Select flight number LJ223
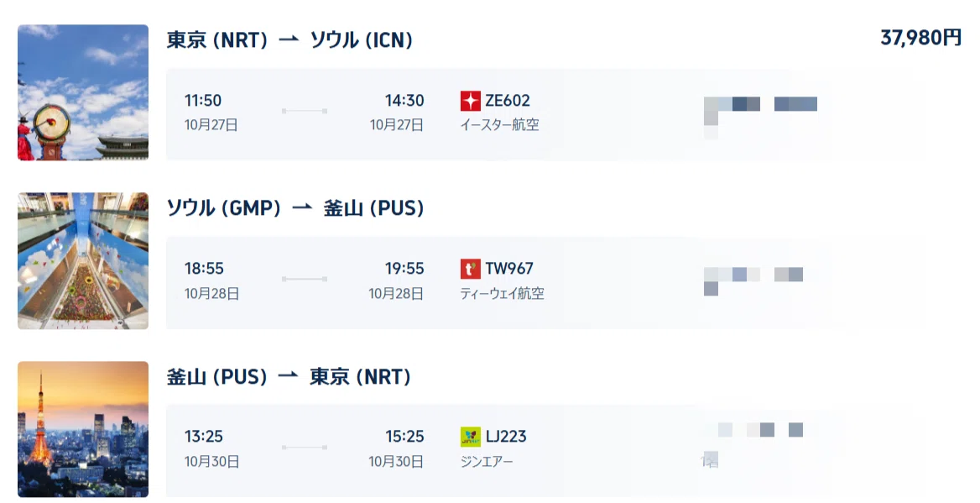The height and width of the screenshot is (503, 980). click(x=506, y=437)
